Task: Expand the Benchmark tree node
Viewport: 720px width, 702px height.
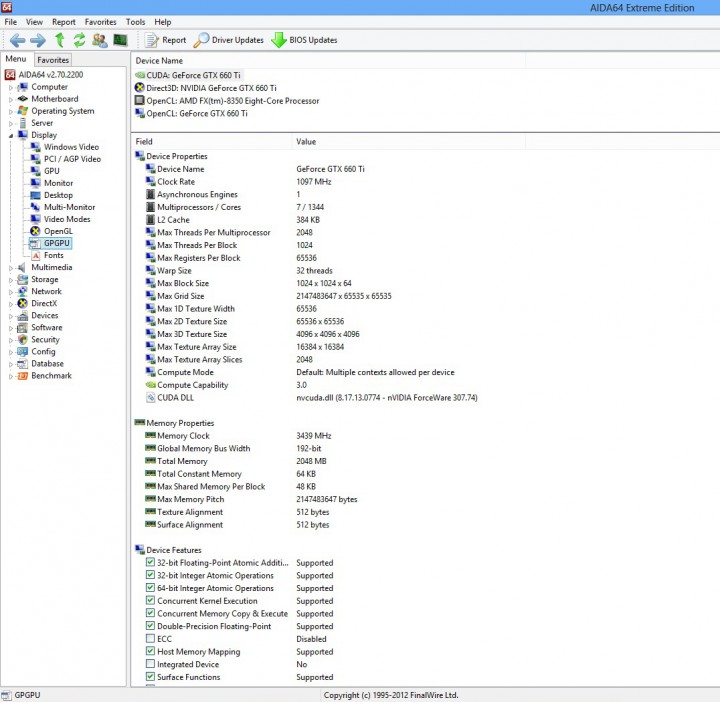Action: pos(11,376)
